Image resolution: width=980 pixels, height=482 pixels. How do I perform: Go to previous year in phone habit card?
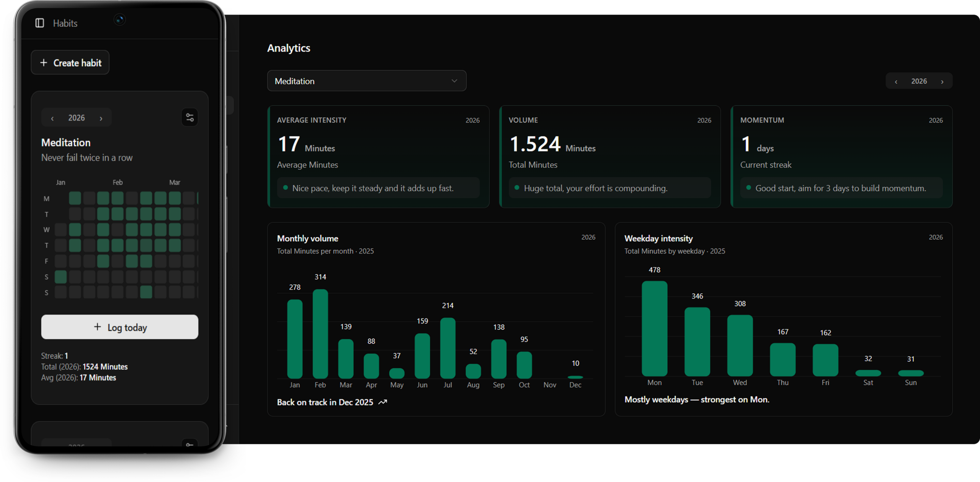click(x=52, y=118)
